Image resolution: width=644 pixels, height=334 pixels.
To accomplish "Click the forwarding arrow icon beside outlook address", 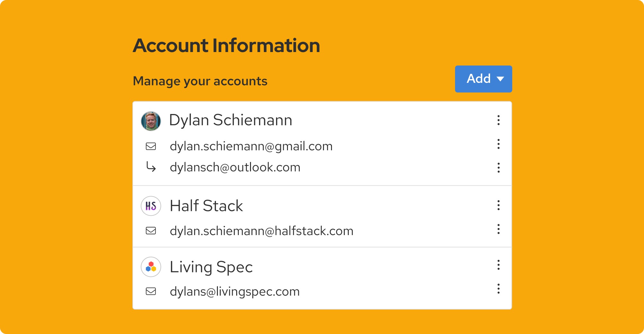I will pyautogui.click(x=151, y=167).
